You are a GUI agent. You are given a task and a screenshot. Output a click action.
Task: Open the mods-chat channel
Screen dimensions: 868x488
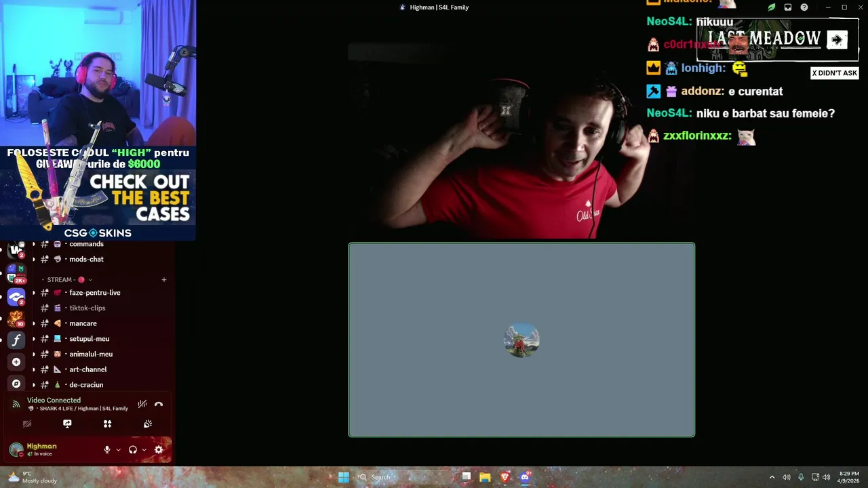86,259
